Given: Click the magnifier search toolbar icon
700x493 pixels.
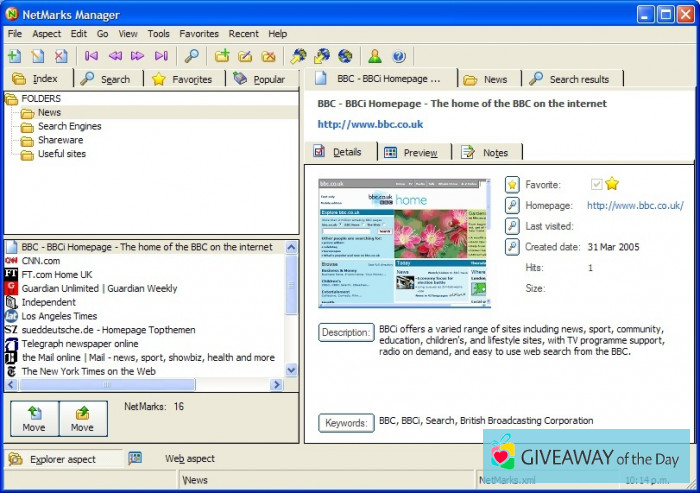Looking at the screenshot, I should point(191,56).
